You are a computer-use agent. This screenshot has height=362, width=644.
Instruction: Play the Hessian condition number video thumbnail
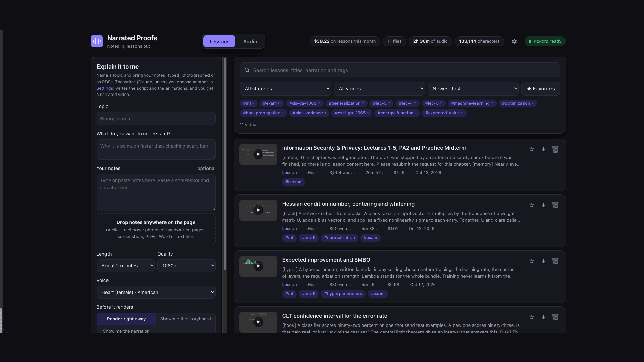coord(258,210)
